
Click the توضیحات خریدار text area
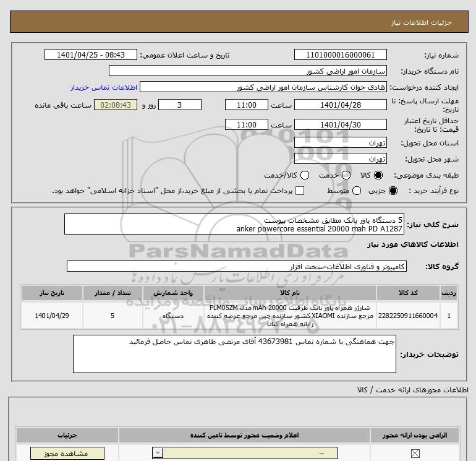click(x=234, y=354)
